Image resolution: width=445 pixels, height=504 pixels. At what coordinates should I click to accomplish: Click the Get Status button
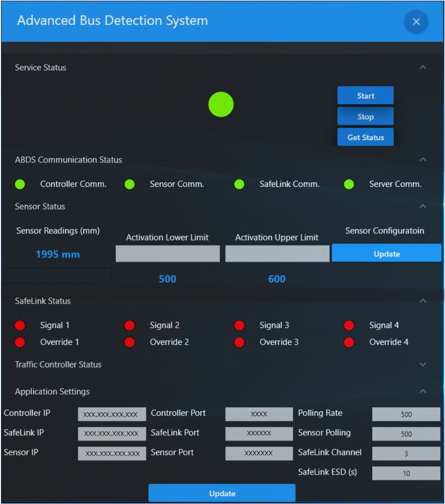coord(365,136)
